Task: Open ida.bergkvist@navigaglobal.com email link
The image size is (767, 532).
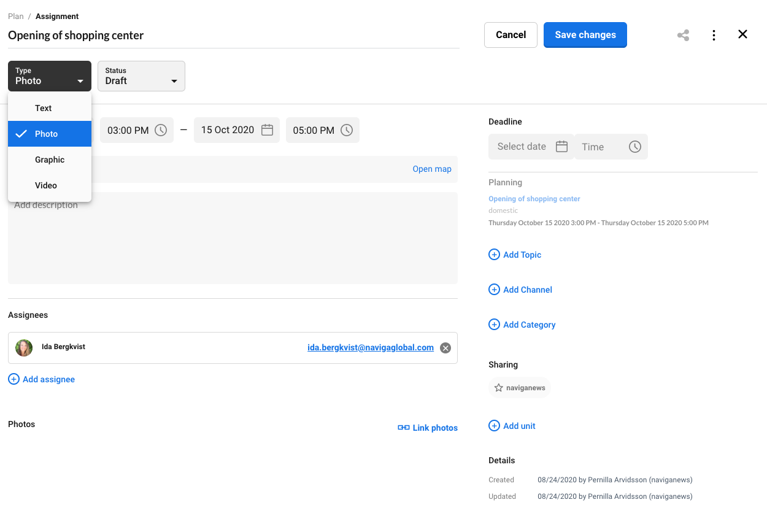Action: tap(371, 347)
